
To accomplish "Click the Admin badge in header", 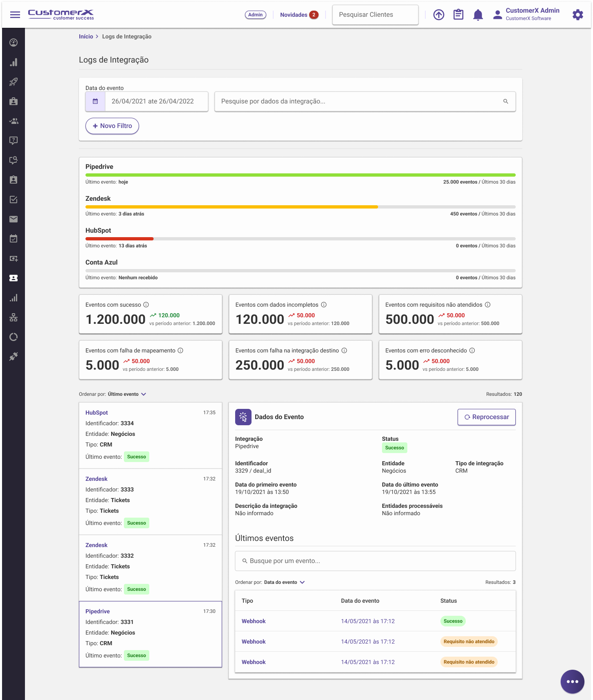I will [256, 15].
